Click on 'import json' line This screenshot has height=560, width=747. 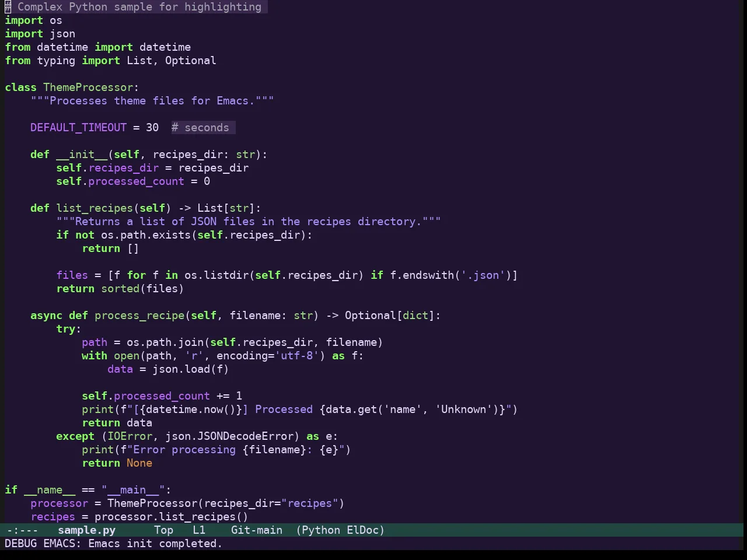40,34
